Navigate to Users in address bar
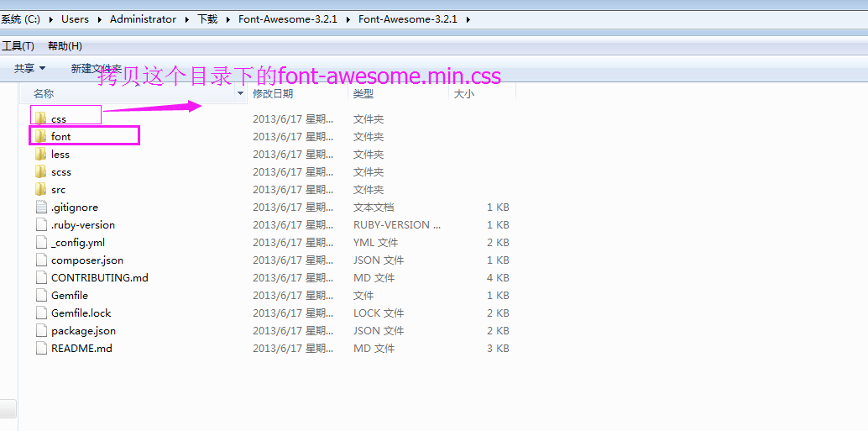868x431 pixels. pos(75,18)
